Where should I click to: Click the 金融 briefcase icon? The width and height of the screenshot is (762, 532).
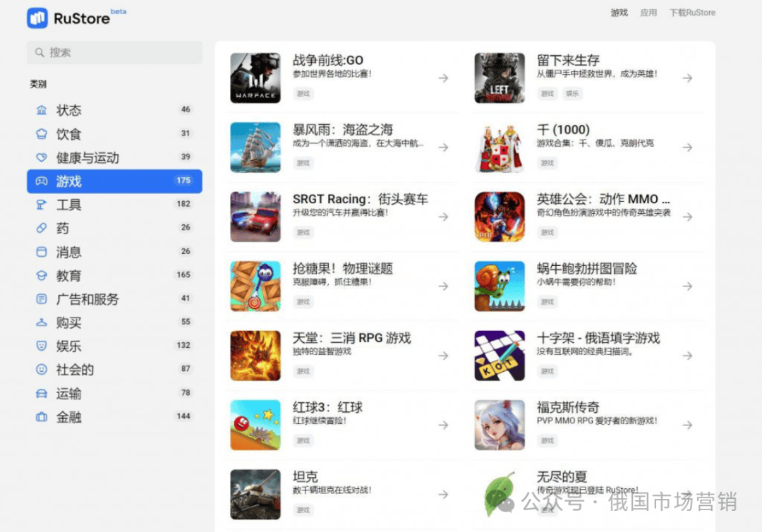pyautogui.click(x=42, y=417)
